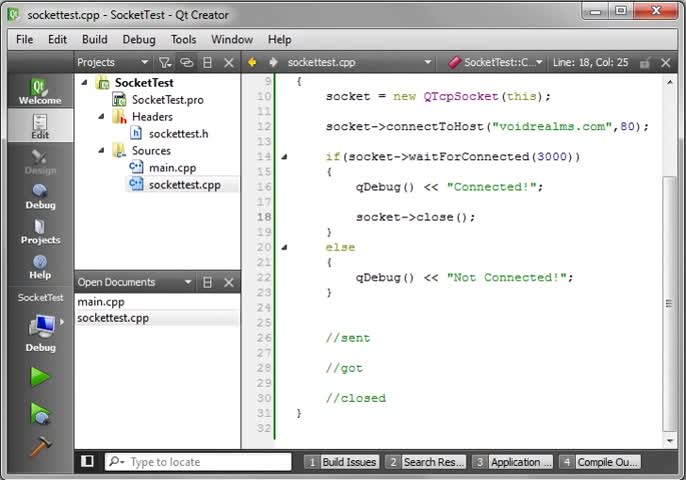Go forward with gray arrow

click(273, 63)
